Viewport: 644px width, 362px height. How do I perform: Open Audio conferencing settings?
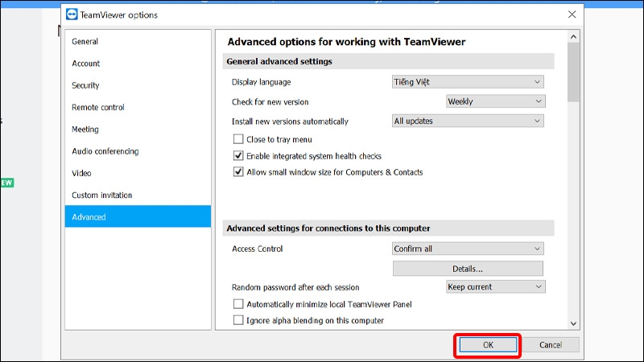point(138,151)
